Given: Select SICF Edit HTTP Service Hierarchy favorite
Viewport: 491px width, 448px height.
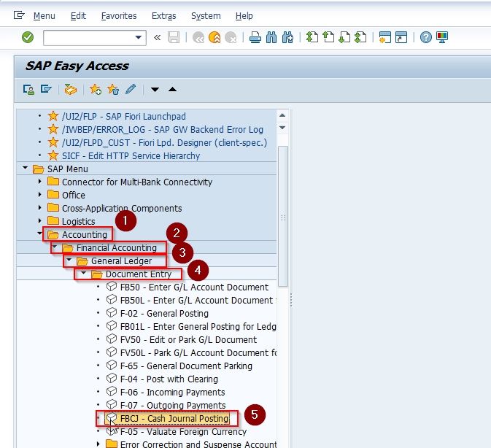Looking at the screenshot, I should click(x=131, y=156).
